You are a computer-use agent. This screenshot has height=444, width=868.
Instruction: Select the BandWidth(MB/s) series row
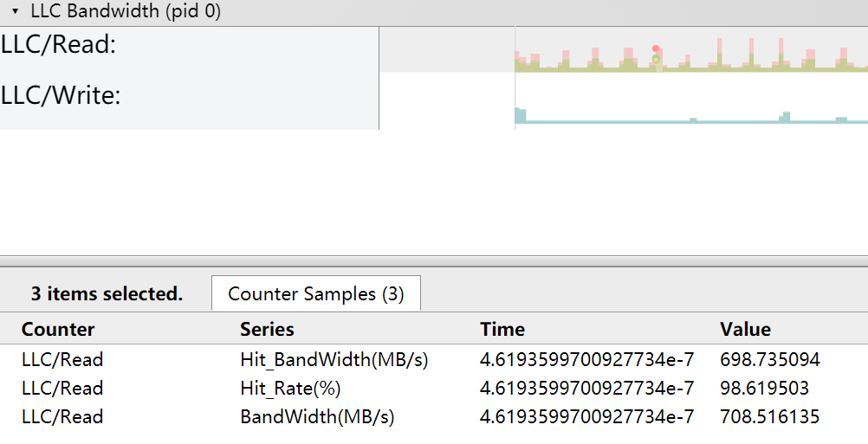click(x=317, y=416)
